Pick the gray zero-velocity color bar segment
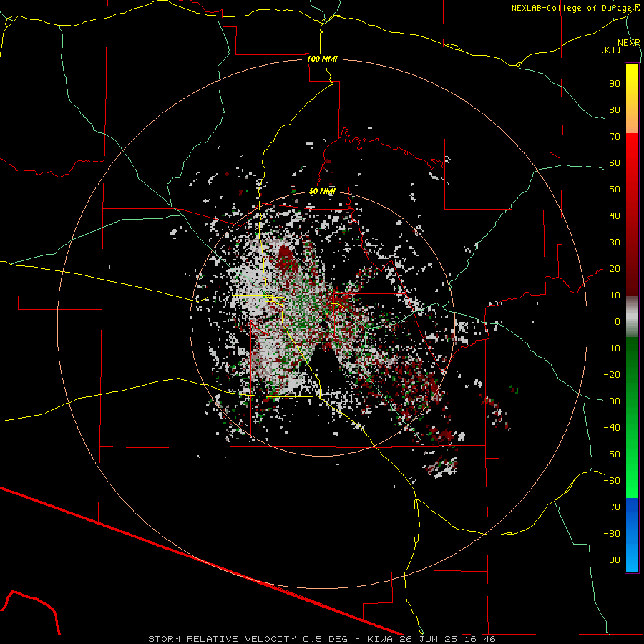644x644 pixels. (632, 317)
